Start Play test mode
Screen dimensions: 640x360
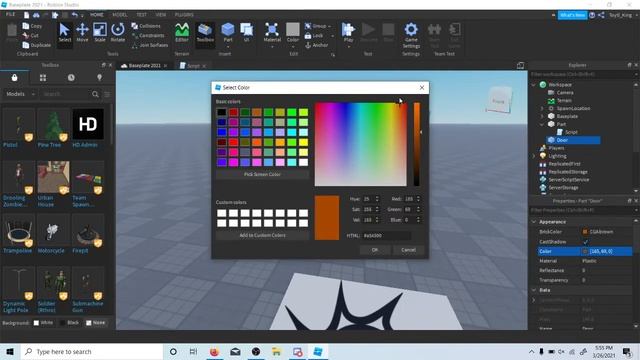348,32
